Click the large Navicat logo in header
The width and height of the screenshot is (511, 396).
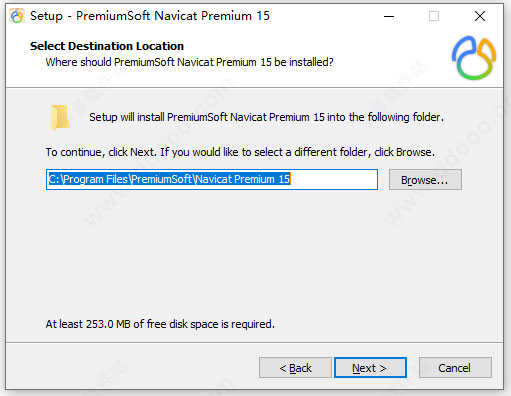474,58
